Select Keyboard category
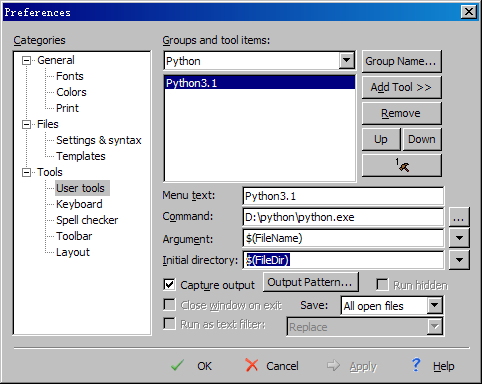Screen dimensions: 482x384 tap(79, 204)
